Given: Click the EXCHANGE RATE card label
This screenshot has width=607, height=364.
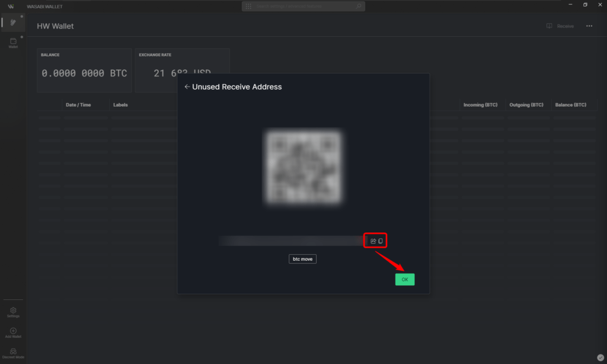Looking at the screenshot, I should tap(155, 55).
